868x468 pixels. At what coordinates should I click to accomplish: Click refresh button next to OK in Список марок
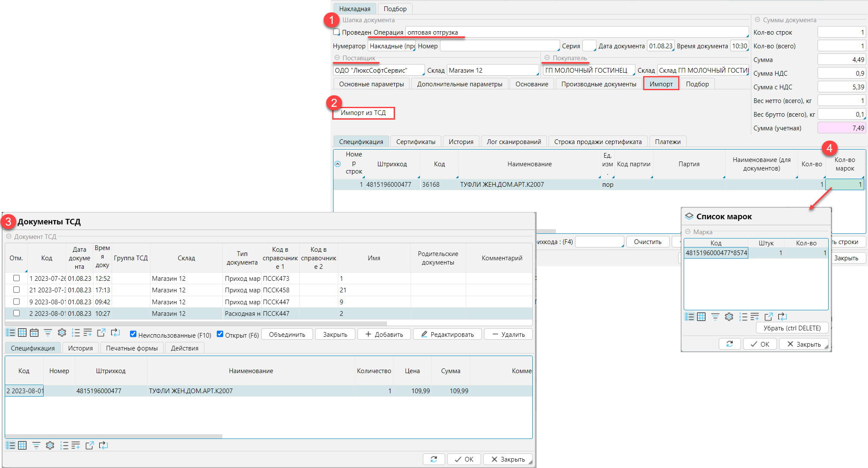730,344
